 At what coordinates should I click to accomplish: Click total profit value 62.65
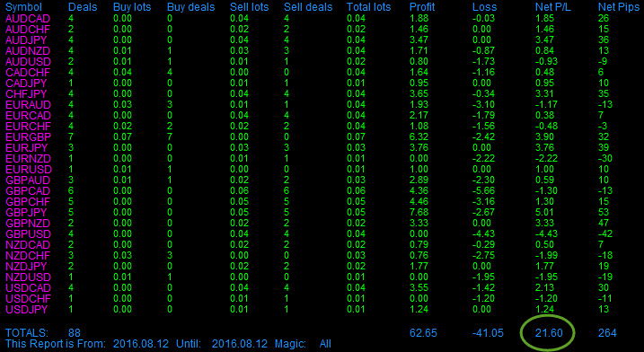(x=423, y=333)
